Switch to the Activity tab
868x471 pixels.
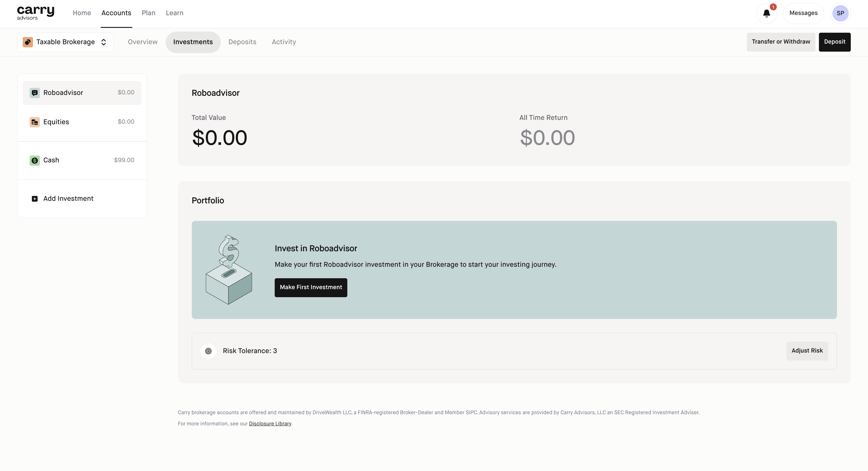pyautogui.click(x=284, y=42)
